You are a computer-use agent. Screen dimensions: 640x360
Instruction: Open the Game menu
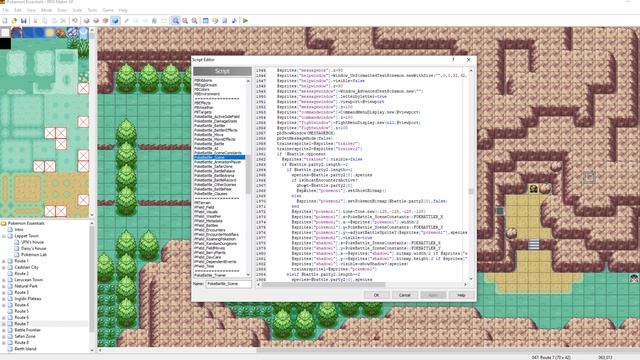click(108, 10)
